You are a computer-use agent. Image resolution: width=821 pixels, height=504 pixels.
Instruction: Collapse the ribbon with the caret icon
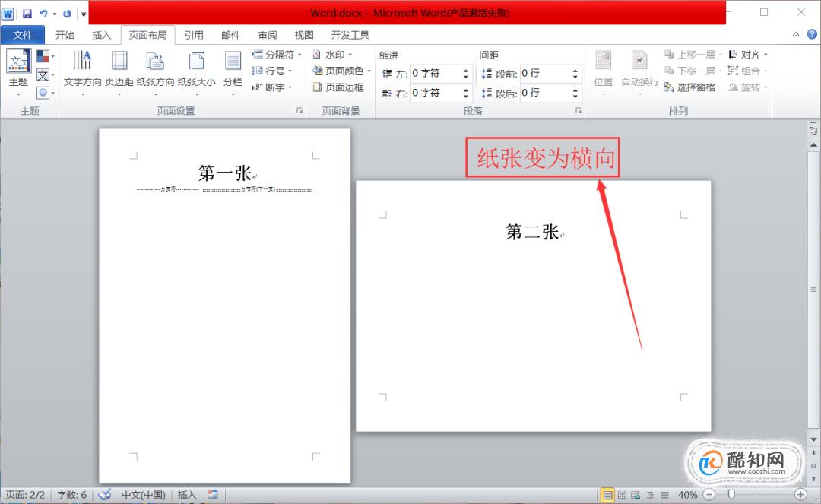[x=796, y=34]
